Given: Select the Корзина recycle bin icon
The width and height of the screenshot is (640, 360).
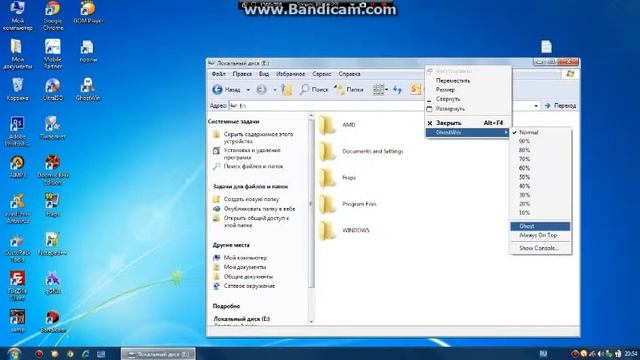Looking at the screenshot, I should [x=17, y=89].
